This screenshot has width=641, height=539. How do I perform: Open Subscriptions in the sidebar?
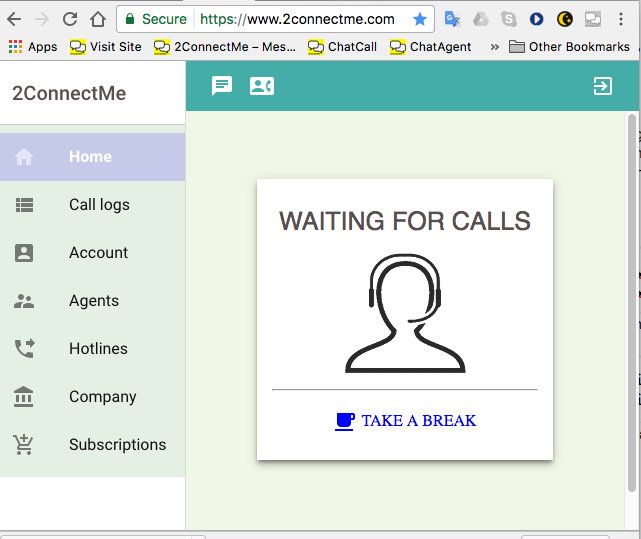tap(92, 445)
